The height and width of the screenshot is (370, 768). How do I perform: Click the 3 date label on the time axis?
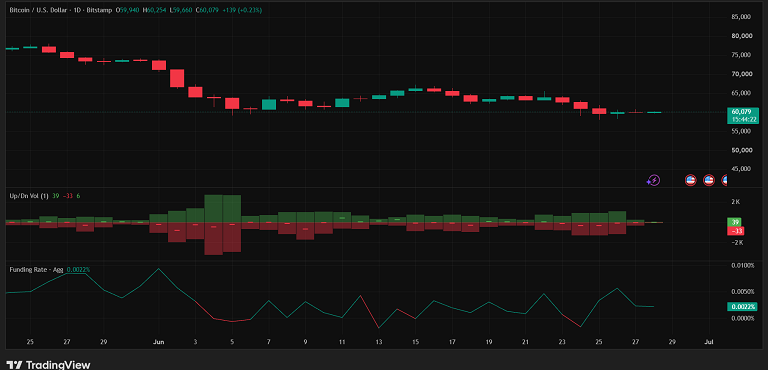pyautogui.click(x=195, y=342)
